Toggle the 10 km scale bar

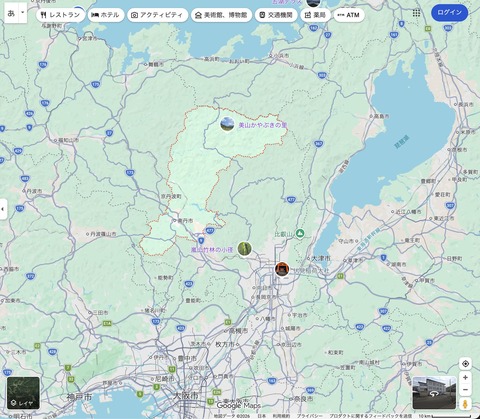tap(445, 416)
